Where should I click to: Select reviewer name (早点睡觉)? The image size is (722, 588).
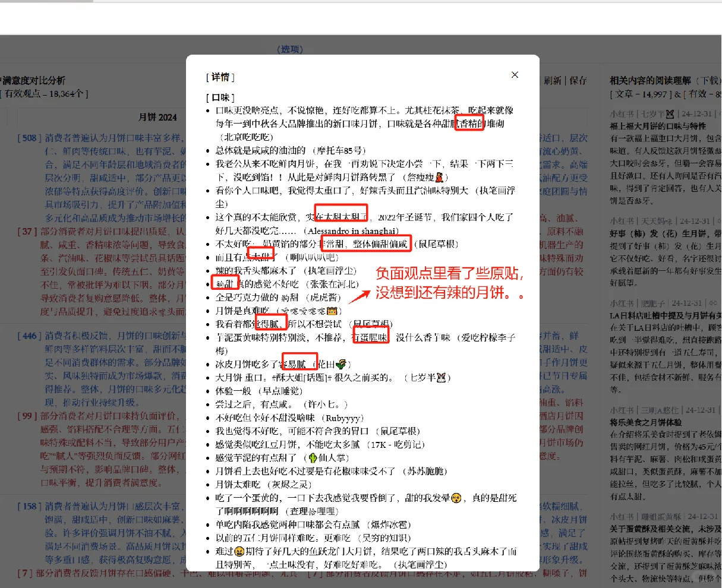pos(282,391)
